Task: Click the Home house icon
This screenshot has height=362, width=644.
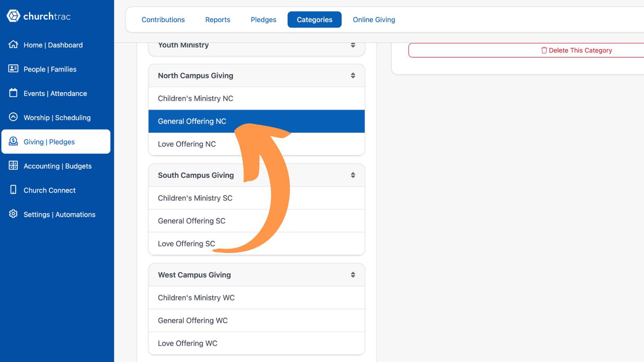Action: click(13, 44)
